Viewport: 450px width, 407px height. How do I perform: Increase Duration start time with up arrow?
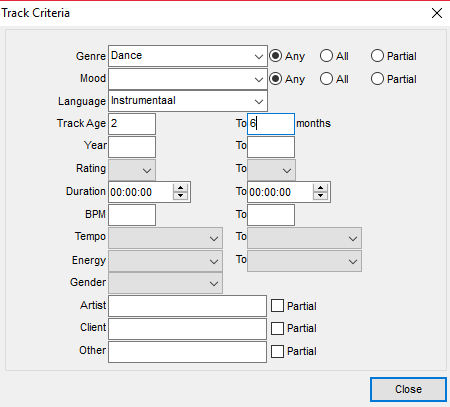point(180,188)
